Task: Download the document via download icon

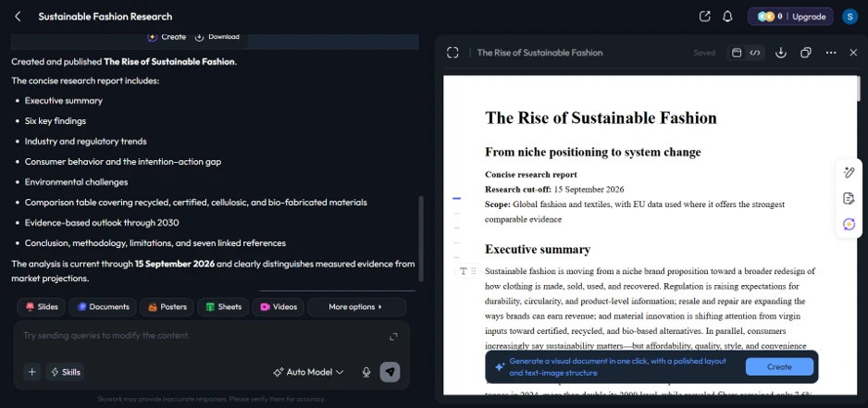Action: pyautogui.click(x=780, y=53)
